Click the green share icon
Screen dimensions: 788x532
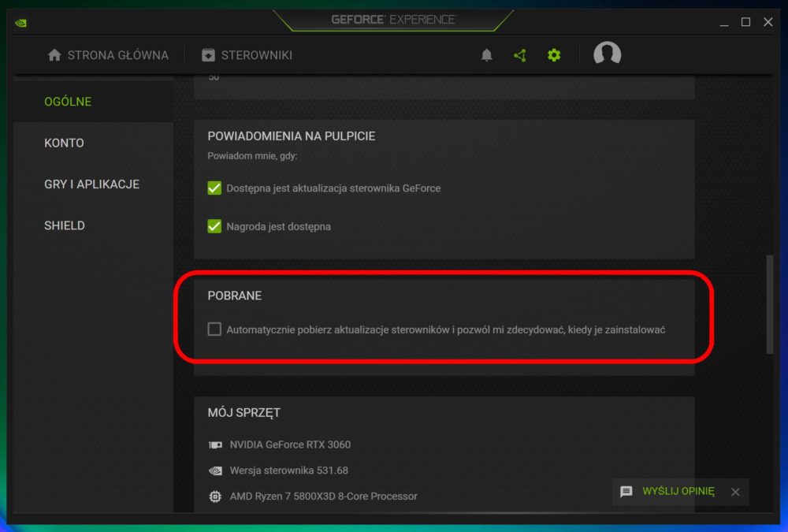(520, 55)
